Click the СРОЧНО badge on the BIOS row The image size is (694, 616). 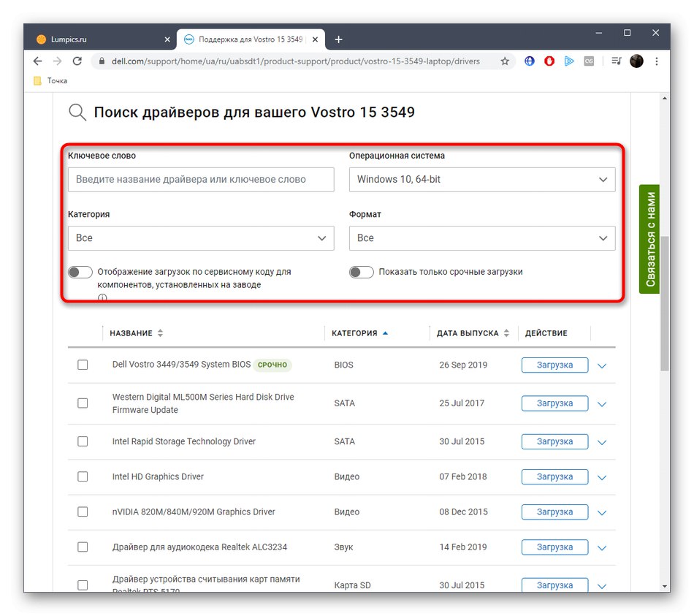272,365
